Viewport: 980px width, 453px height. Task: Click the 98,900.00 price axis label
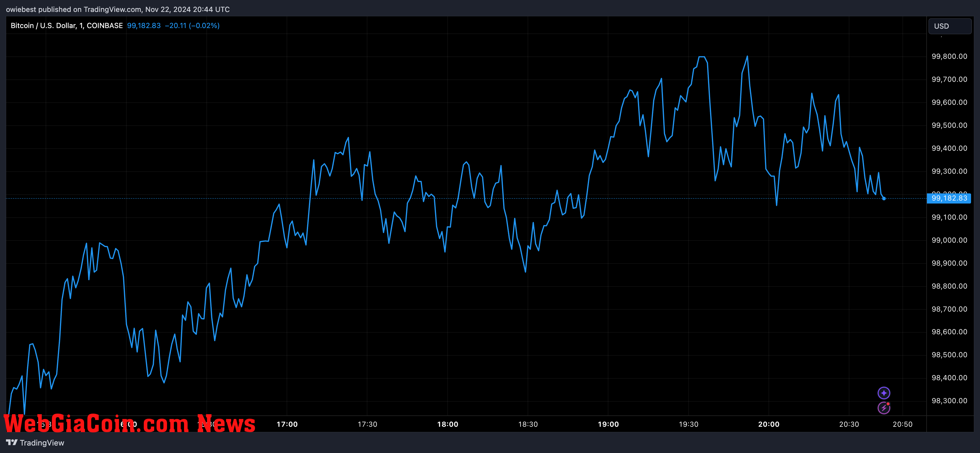coord(949,263)
